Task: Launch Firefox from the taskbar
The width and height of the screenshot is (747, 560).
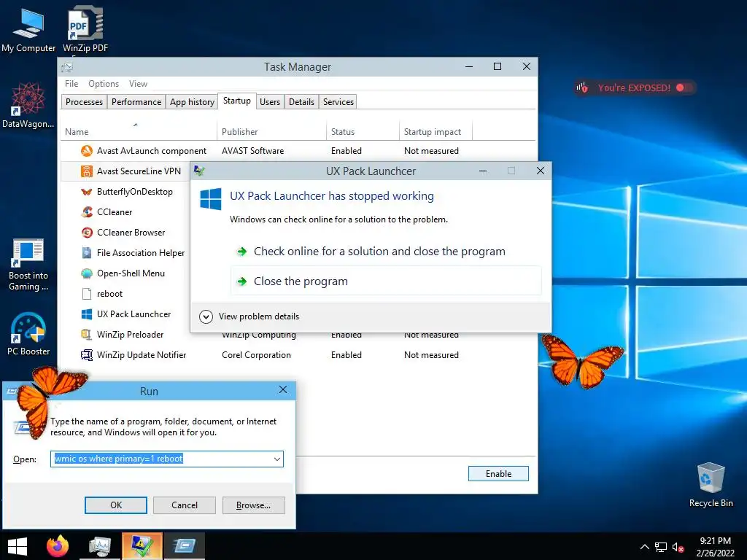Action: point(58,546)
